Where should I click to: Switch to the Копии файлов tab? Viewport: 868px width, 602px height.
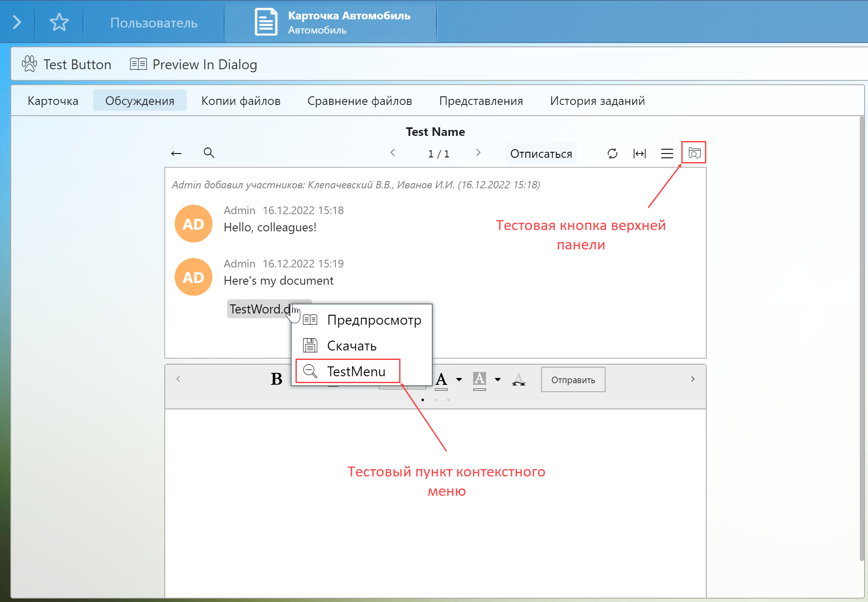pos(241,101)
